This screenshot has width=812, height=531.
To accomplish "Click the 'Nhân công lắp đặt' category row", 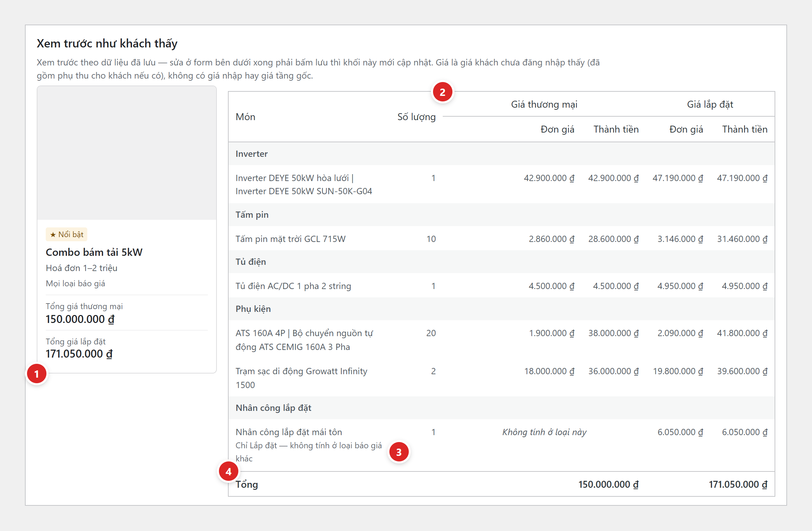I will (x=501, y=408).
